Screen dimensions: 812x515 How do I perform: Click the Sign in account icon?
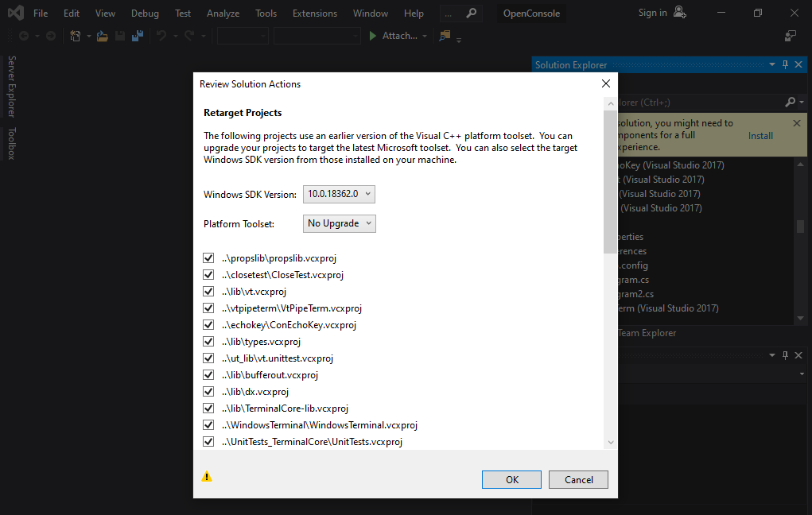[679, 13]
